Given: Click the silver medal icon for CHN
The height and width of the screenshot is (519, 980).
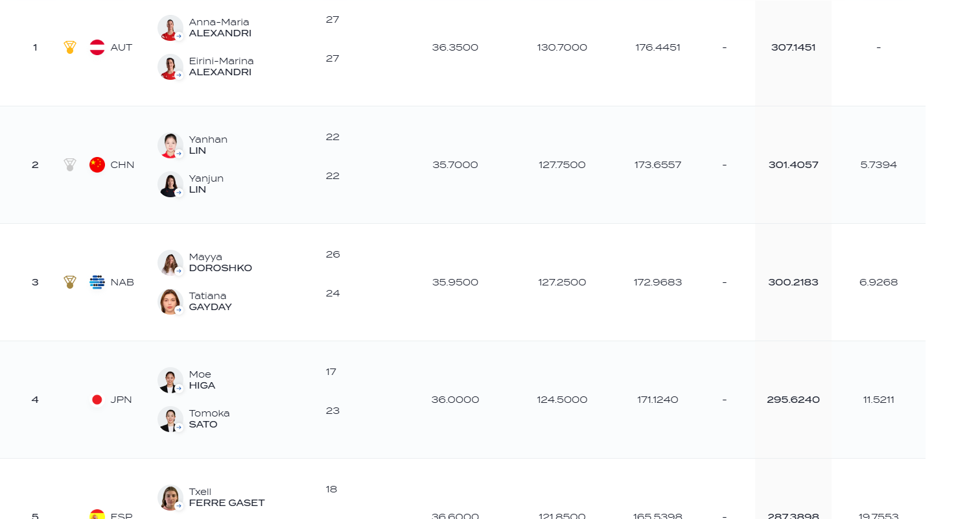Looking at the screenshot, I should [70, 165].
